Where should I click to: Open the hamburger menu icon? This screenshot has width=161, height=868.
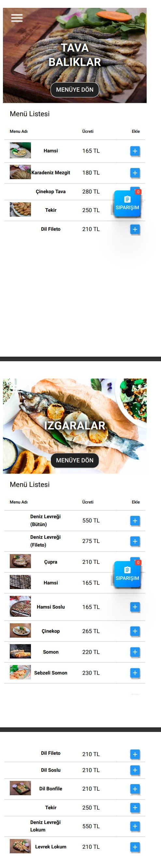coord(17,18)
